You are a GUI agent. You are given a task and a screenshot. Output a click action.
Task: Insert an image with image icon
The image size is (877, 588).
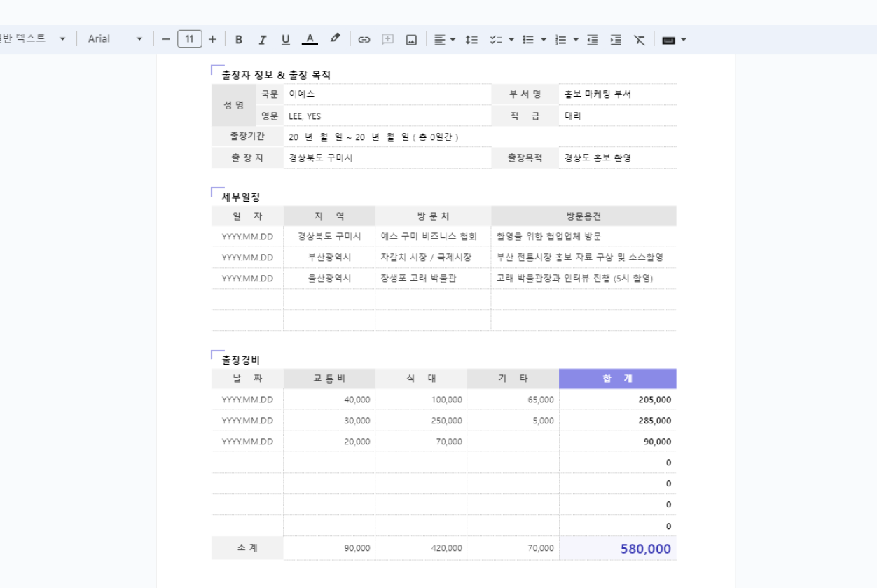coord(411,39)
